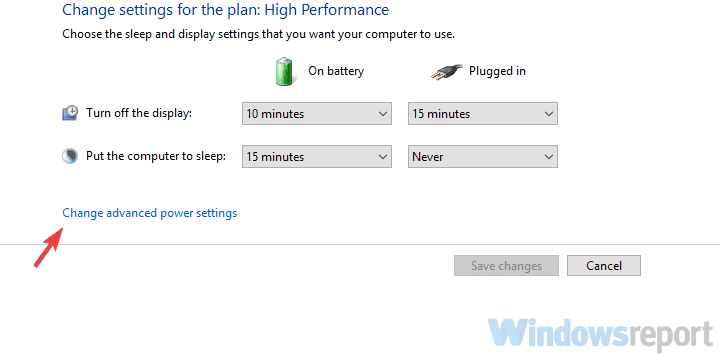
Task: Click the Plugged in column label
Action: (497, 71)
